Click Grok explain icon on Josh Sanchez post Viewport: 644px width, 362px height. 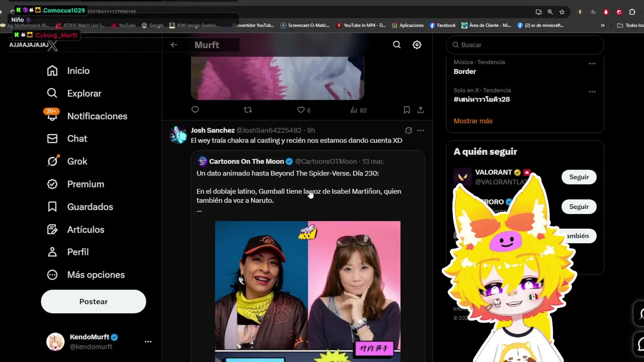point(409,130)
